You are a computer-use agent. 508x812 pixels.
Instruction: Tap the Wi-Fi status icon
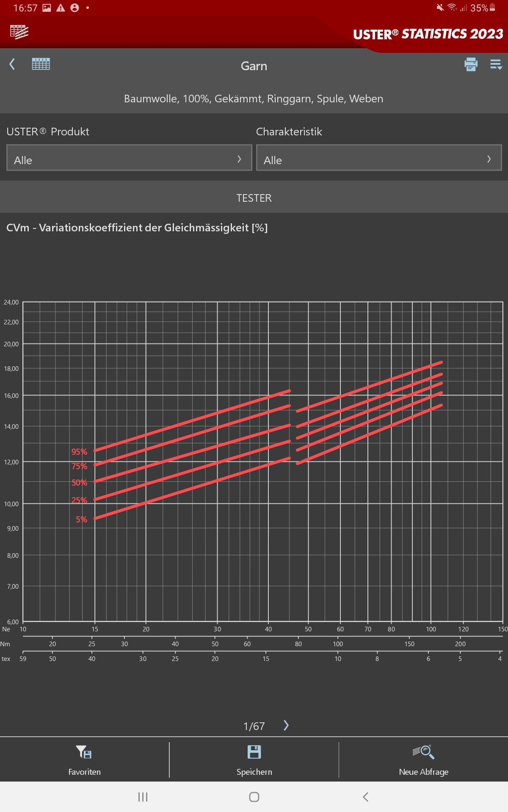(x=452, y=8)
